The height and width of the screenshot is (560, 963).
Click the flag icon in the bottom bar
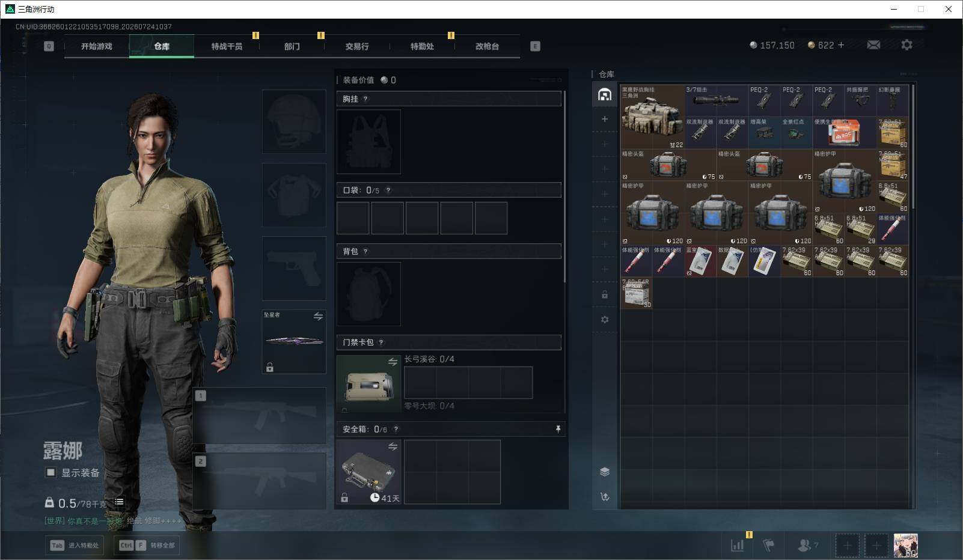click(768, 545)
